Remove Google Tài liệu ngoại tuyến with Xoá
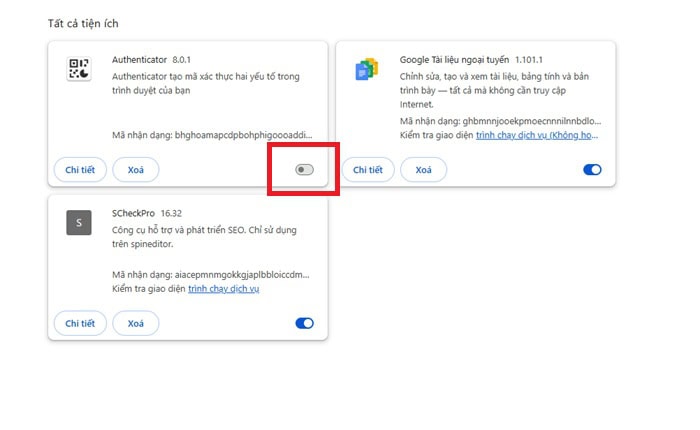 423,170
